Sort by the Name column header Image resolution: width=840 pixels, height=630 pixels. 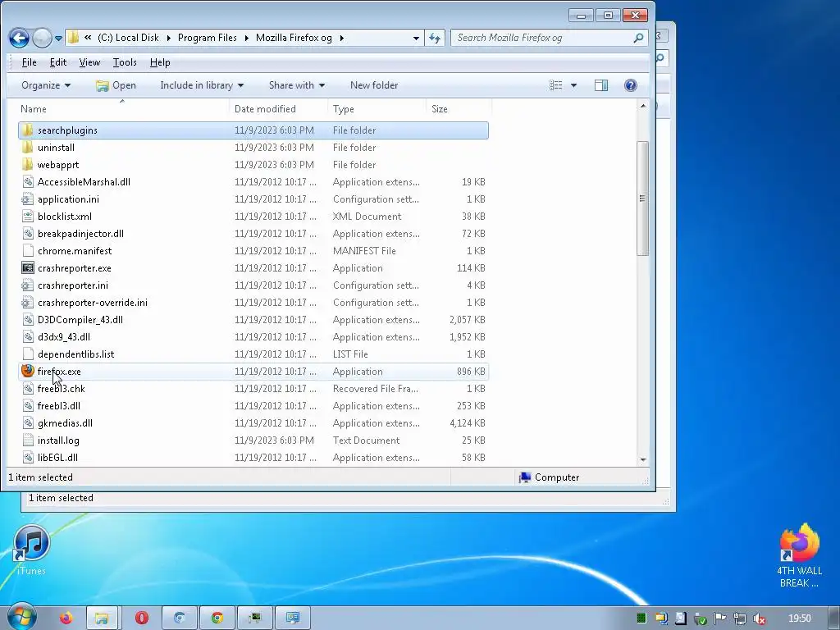(x=123, y=109)
